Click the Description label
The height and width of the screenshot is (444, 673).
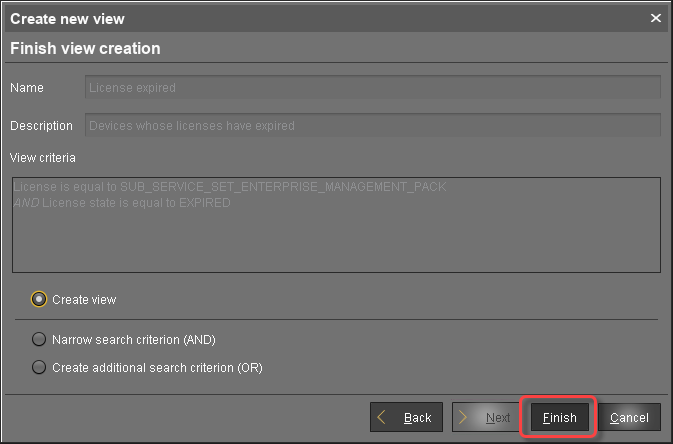tap(41, 126)
